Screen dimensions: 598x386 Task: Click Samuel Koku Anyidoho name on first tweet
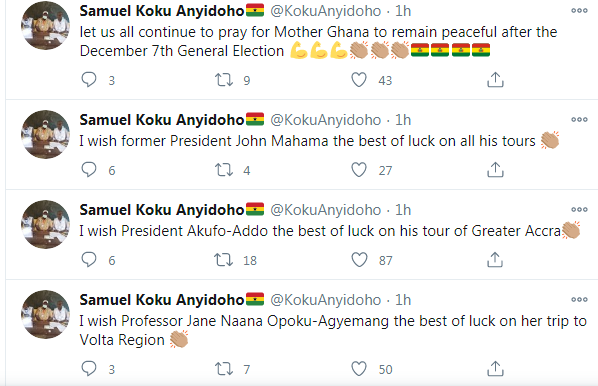(162, 11)
